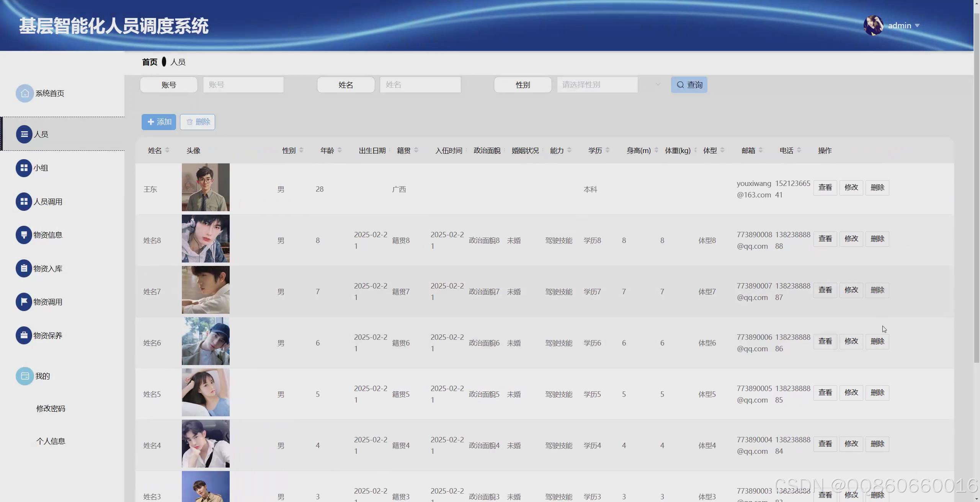Viewport: 980px width, 502px height.
Task: Go to 首页 in breadcrumb
Action: (x=150, y=62)
